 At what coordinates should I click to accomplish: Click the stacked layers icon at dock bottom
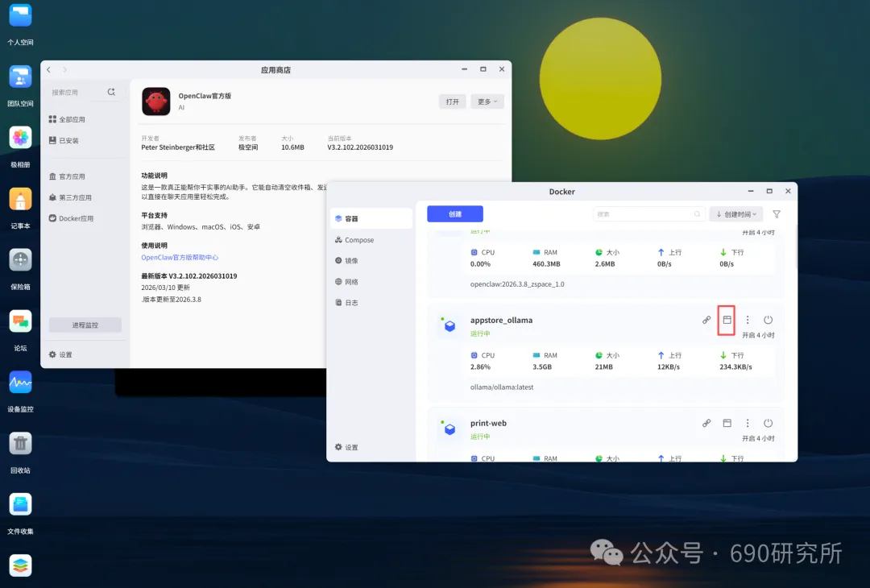pyautogui.click(x=20, y=565)
